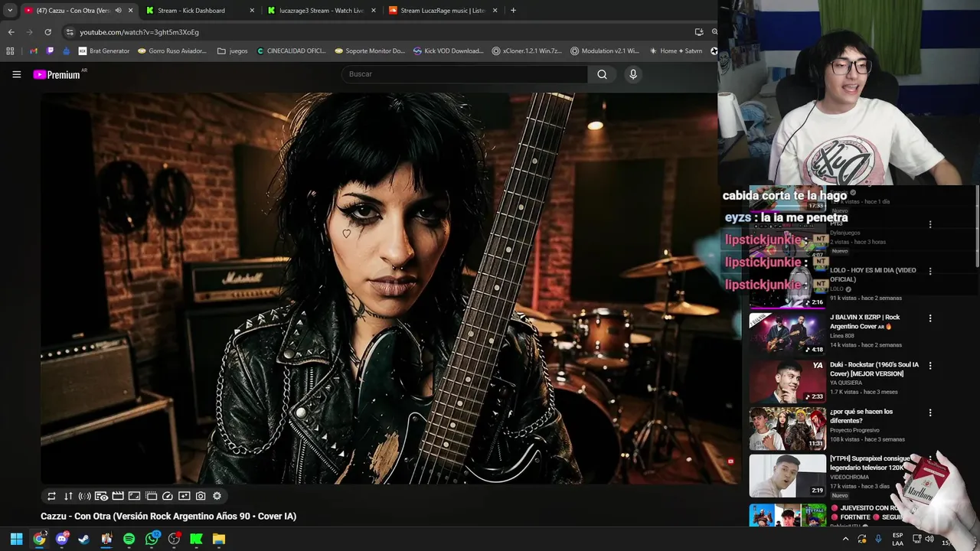
Task: Open the YouTube hamburger guide menu
Action: [x=16, y=74]
